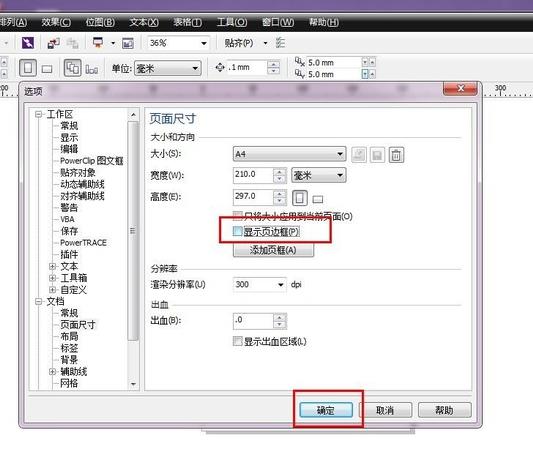Open the 单位 毫米 dropdown in property bar
This screenshot has width=533, height=459.
tap(168, 68)
